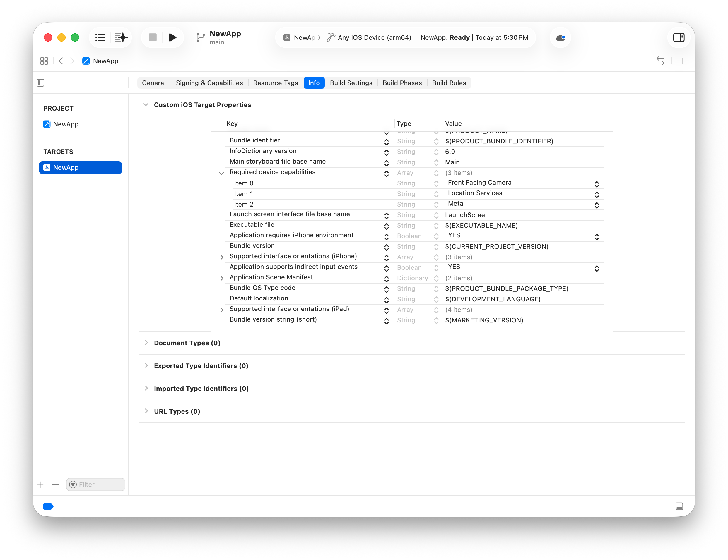Collapse Custom iOS Target Properties section
Image resolution: width=728 pixels, height=560 pixels.
[x=146, y=105]
